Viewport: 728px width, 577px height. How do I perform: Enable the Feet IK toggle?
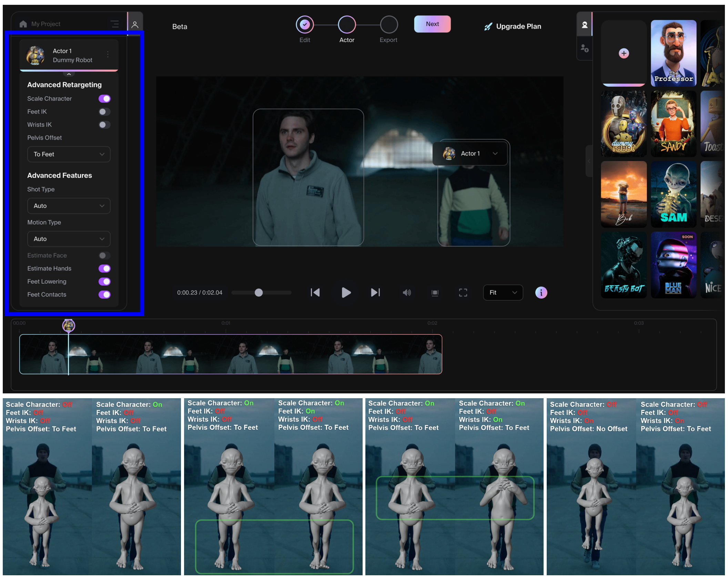[104, 112]
